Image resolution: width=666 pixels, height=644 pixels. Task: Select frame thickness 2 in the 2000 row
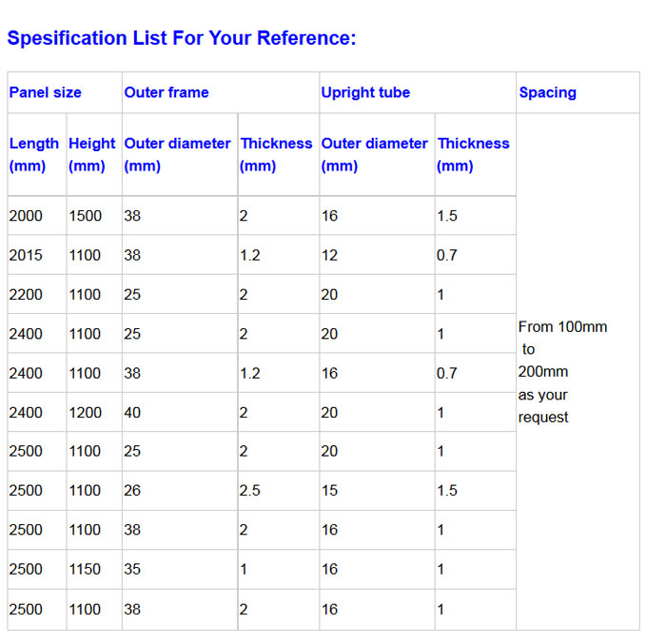coord(244,216)
